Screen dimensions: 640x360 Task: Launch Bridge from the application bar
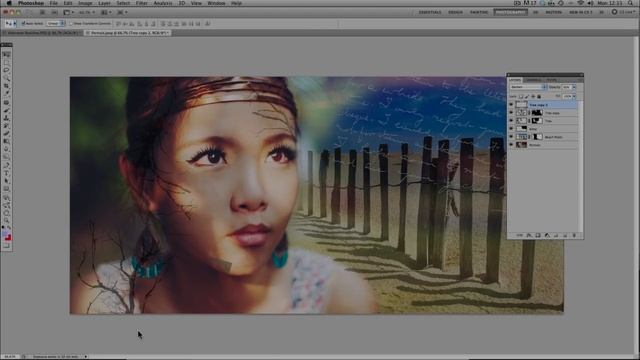coord(42,12)
